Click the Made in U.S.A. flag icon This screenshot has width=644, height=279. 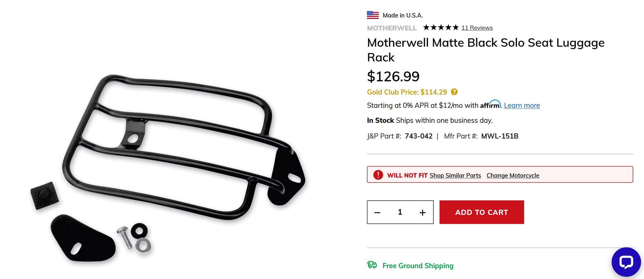coord(373,15)
